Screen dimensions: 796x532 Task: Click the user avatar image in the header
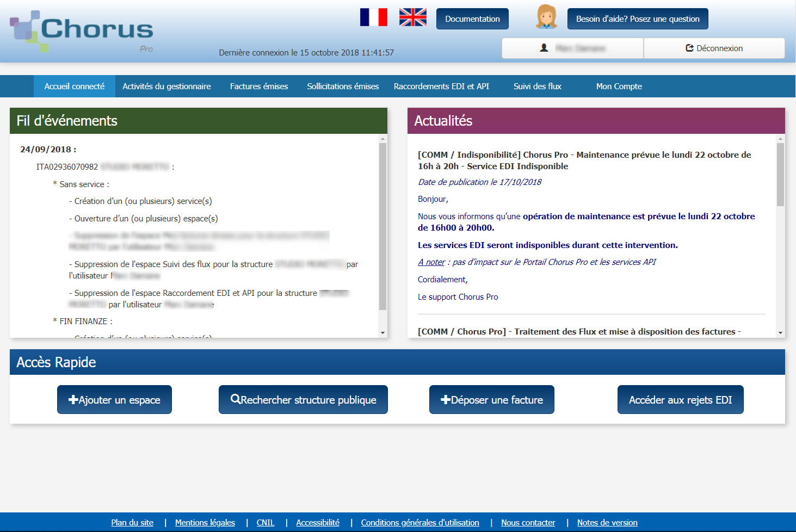546,18
